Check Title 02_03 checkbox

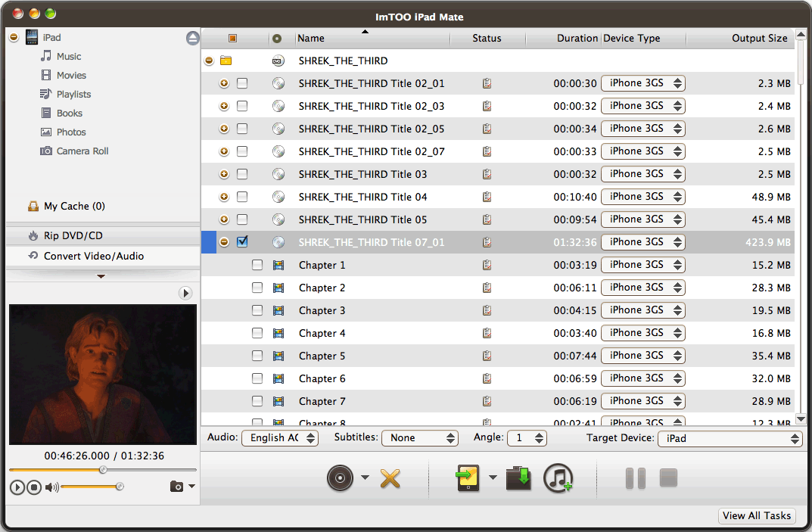point(242,106)
